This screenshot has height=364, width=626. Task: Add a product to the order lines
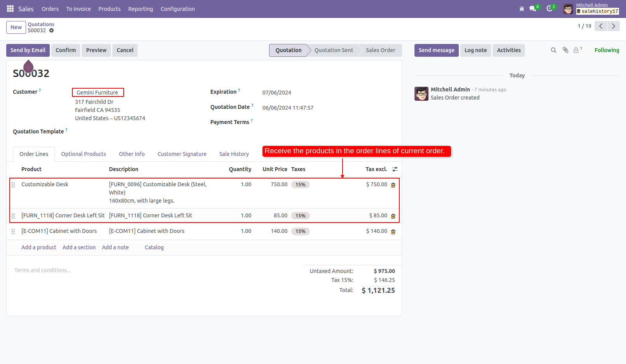click(38, 247)
